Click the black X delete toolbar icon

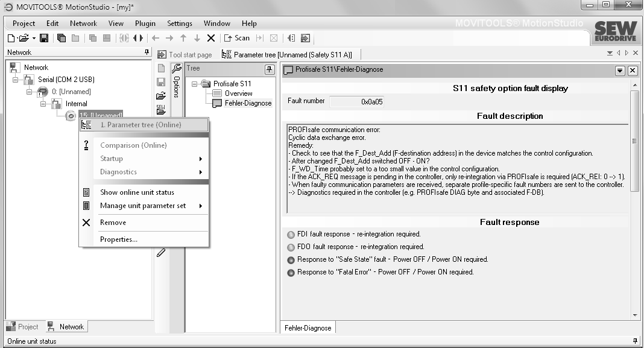(211, 38)
